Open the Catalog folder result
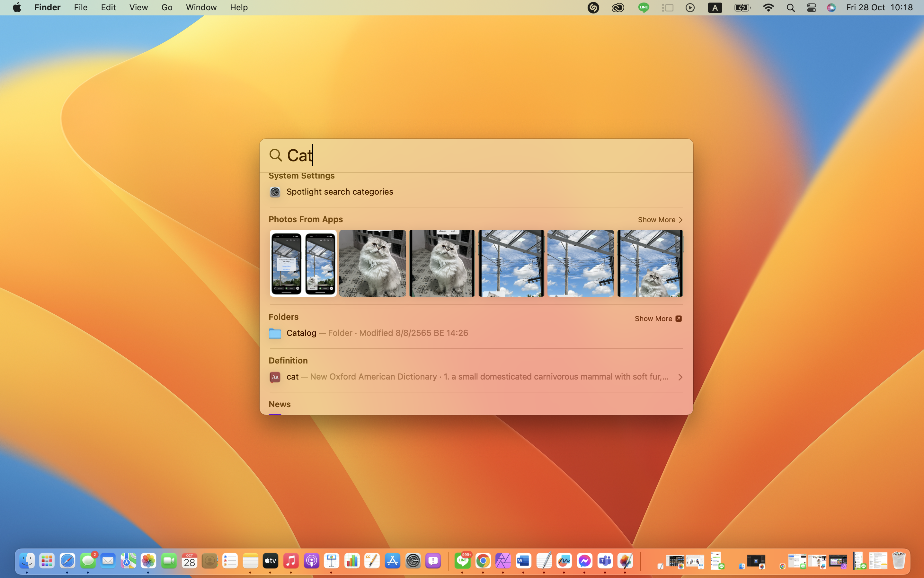Image resolution: width=924 pixels, height=578 pixels. (x=301, y=333)
